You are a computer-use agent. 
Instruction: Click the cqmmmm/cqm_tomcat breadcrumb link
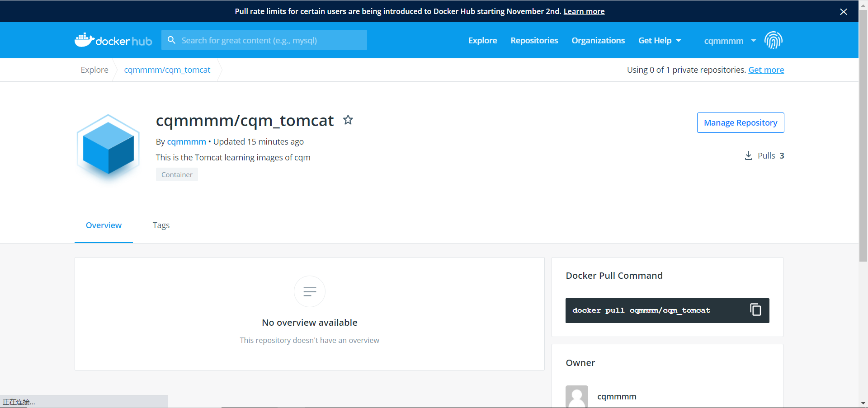point(167,70)
